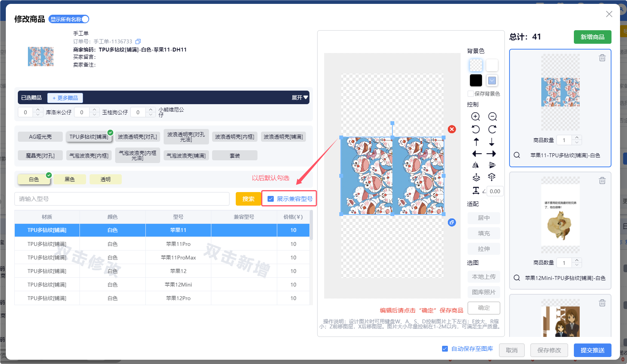This screenshot has height=364, width=627.
Task: Move the image down with the arrow icon
Action: pos(492,142)
